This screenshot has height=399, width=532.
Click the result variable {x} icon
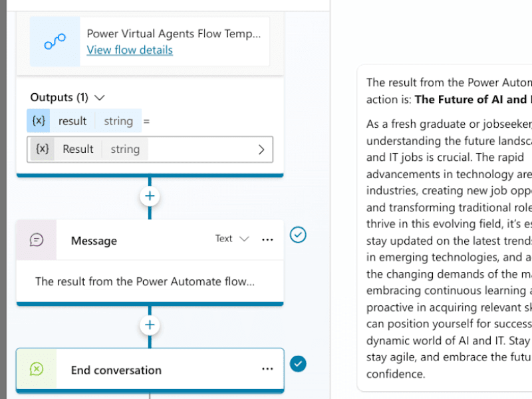coord(39,120)
